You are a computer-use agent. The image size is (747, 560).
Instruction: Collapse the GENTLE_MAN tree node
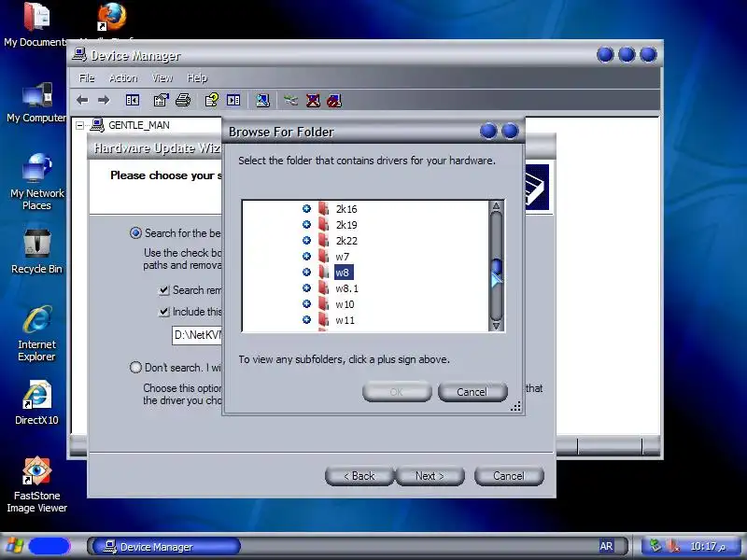tap(80, 125)
